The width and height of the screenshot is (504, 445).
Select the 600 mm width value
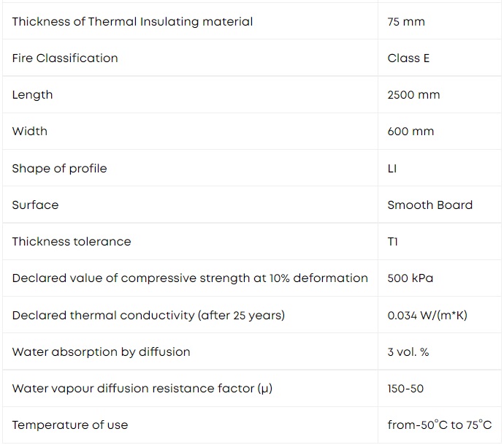(411, 132)
